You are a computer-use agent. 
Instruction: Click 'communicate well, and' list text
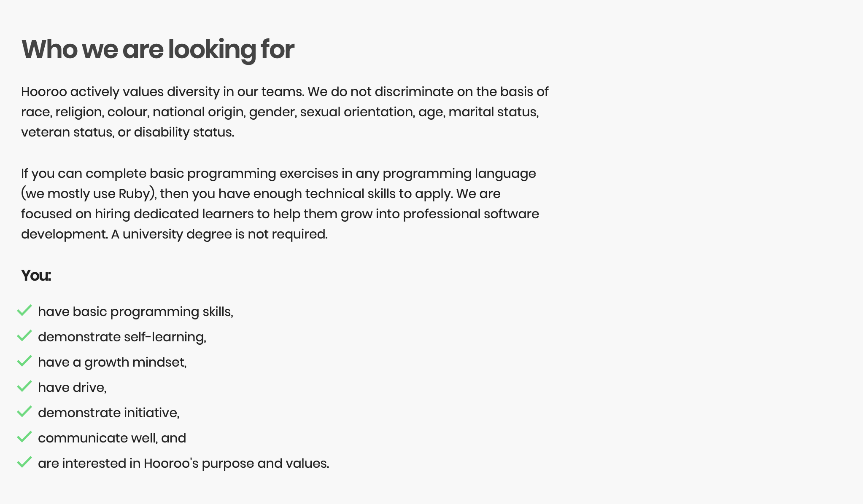tap(112, 438)
